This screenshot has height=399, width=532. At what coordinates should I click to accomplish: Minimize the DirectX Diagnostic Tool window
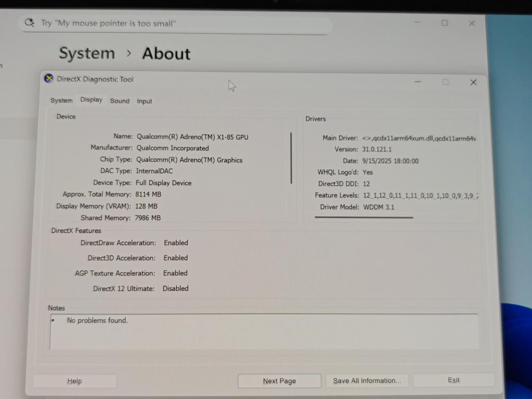(x=418, y=82)
